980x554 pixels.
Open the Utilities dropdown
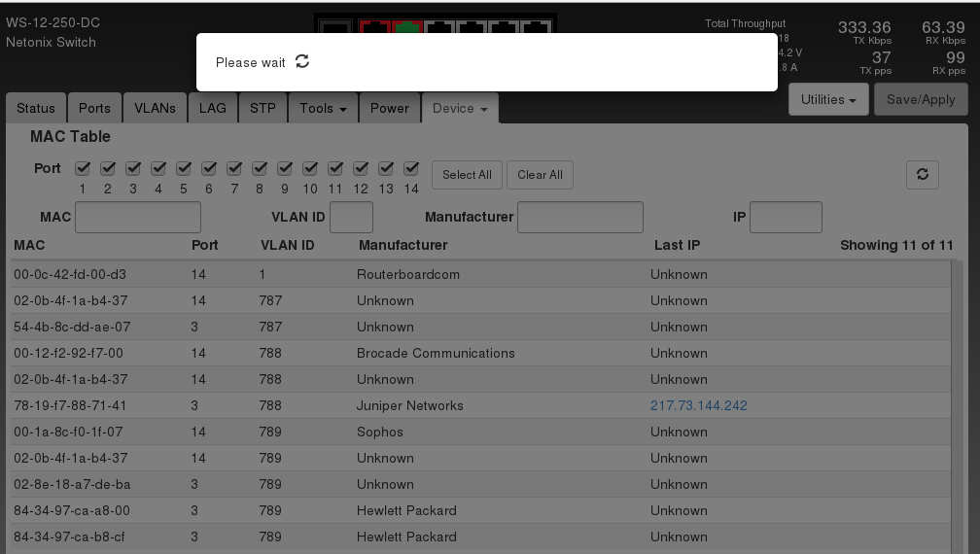828,99
